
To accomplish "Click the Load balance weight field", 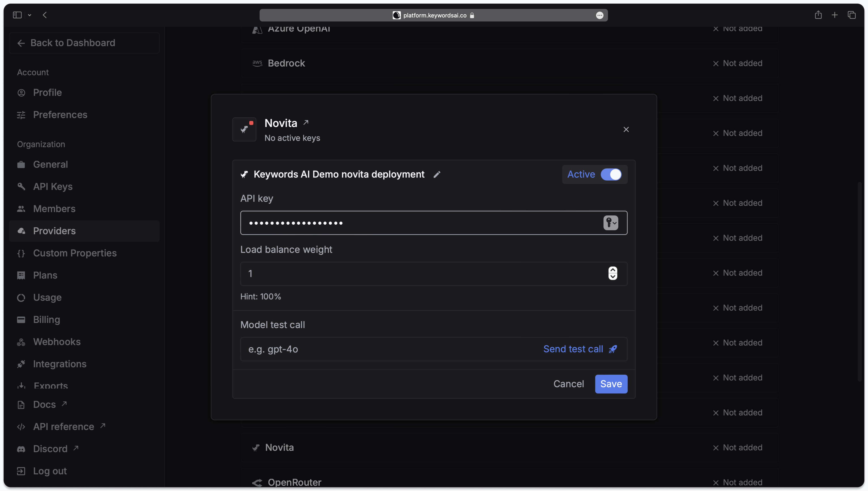I will pos(434,274).
